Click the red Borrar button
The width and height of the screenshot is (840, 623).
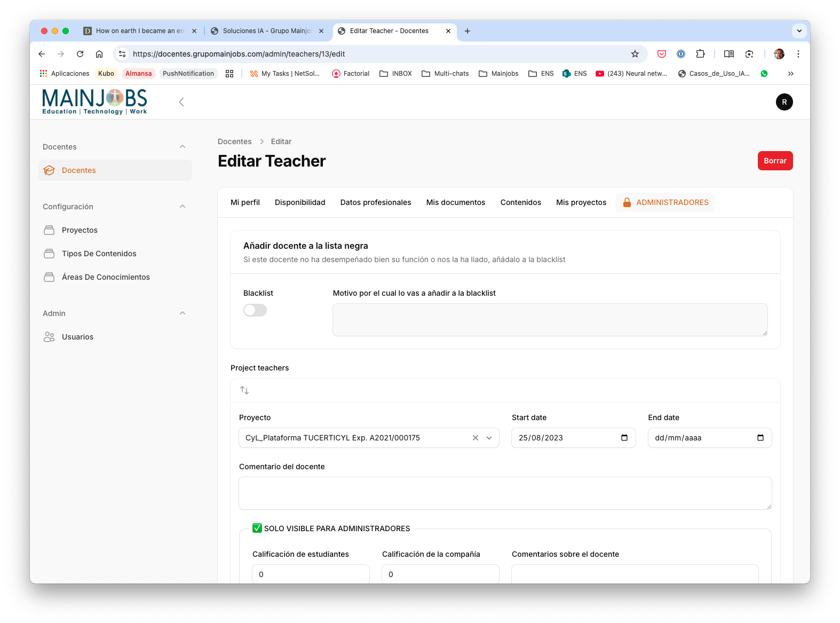[775, 161]
